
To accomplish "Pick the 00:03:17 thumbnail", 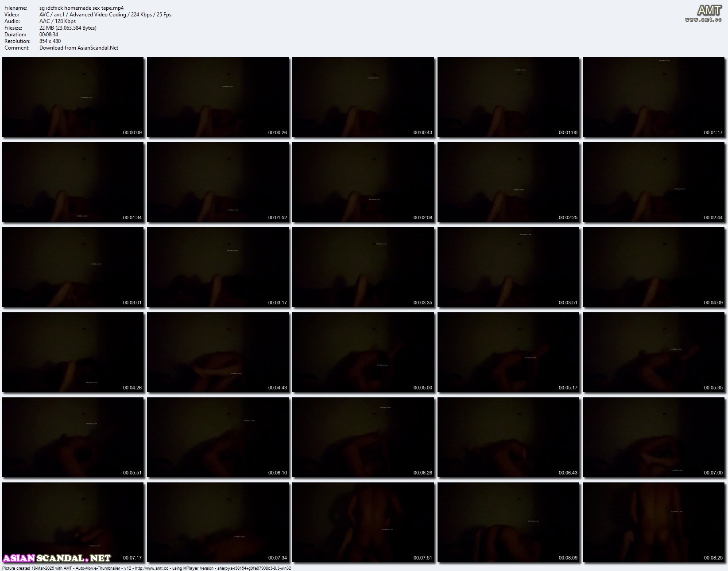I will (x=218, y=267).
